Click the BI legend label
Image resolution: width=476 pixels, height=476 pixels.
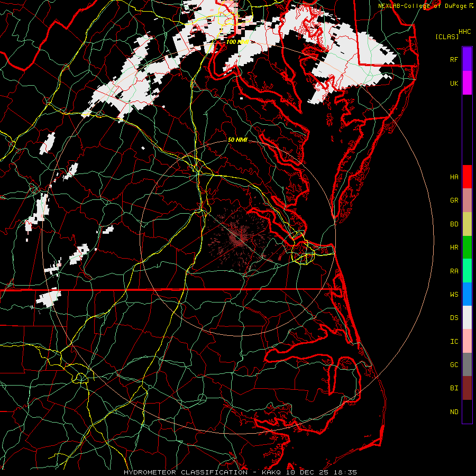454,388
